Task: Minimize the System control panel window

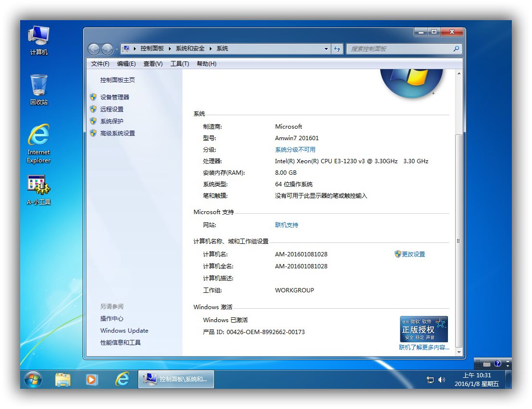Action: click(421, 32)
